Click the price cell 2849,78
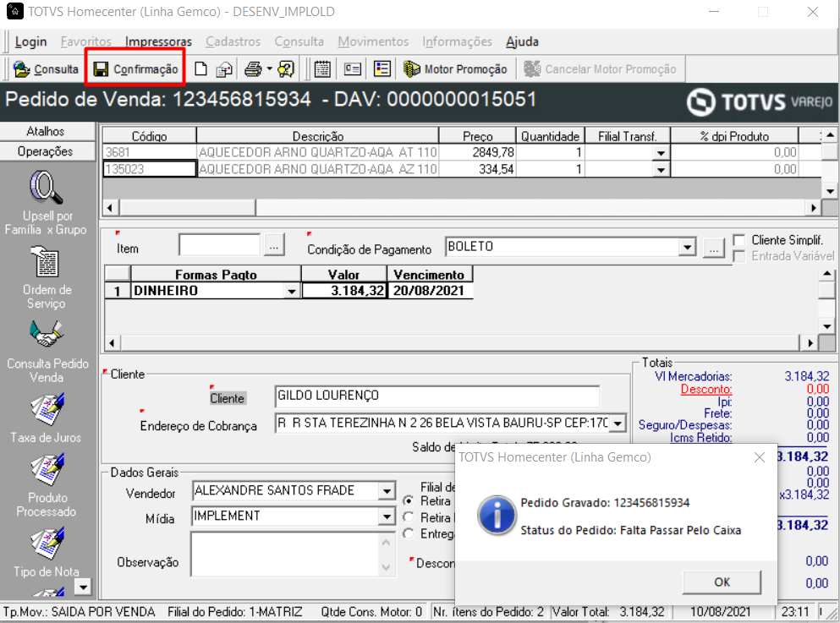Screen dimensions: 840x623 477,152
